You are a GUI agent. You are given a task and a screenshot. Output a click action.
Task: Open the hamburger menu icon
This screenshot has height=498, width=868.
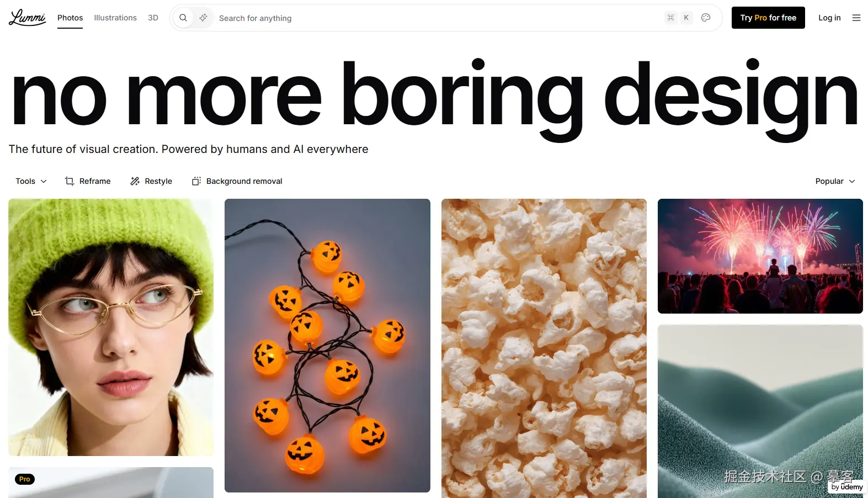[x=856, y=18]
